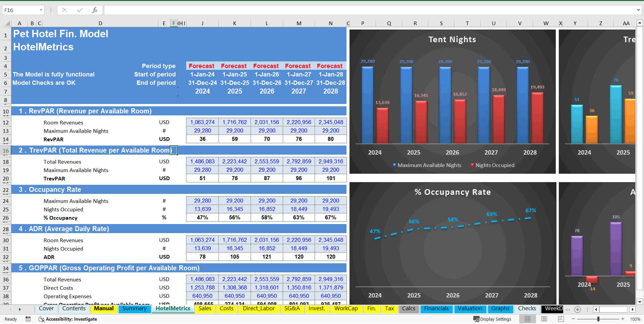Click the 100% zoom level
This screenshot has height=324, width=644.
click(635, 319)
